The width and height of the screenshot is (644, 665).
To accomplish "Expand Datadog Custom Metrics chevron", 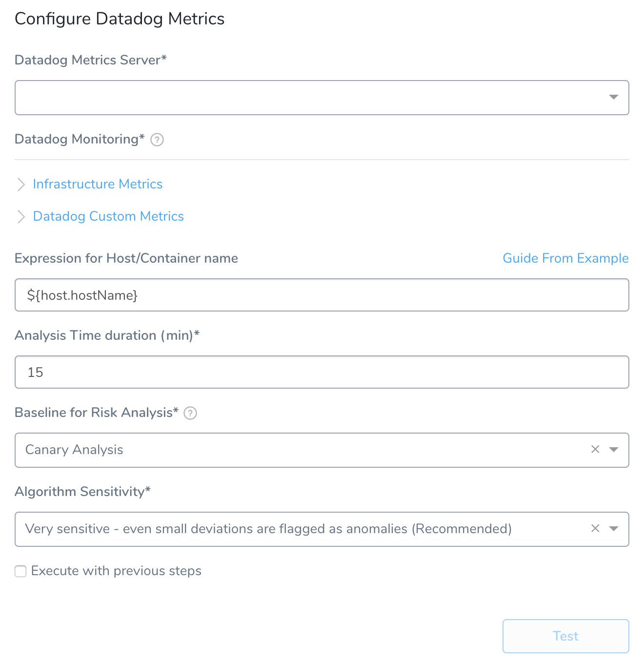I will click(21, 217).
